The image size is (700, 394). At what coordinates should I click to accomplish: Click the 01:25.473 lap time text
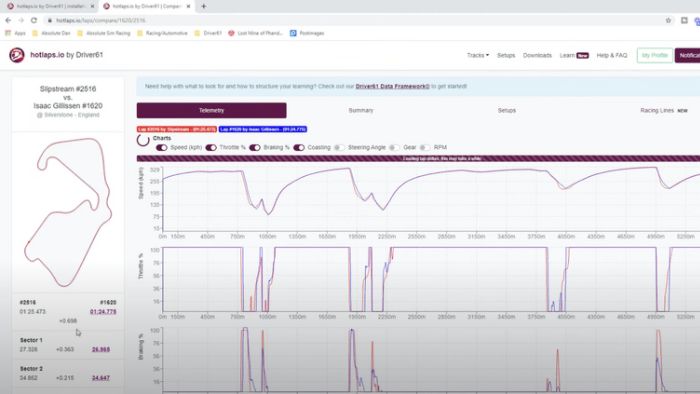[x=33, y=311]
